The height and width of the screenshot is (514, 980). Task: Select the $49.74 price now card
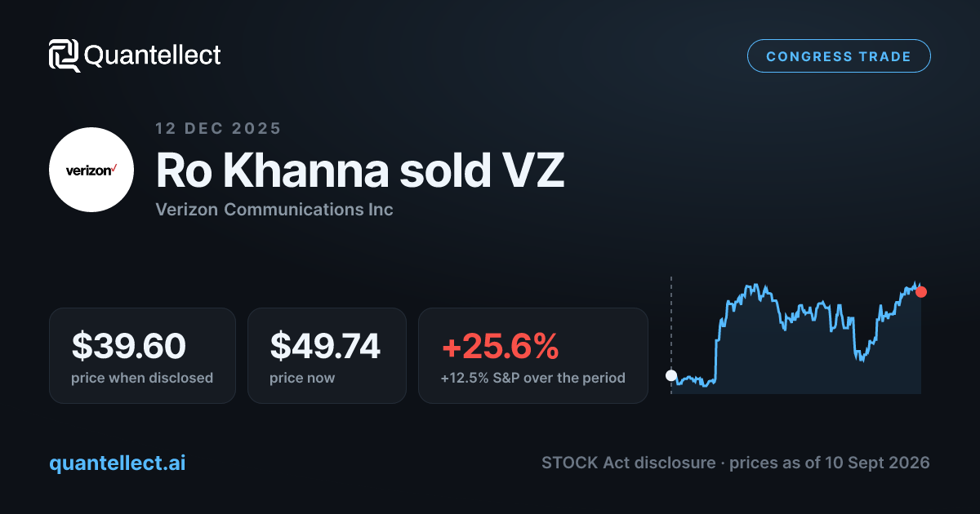[x=327, y=356]
